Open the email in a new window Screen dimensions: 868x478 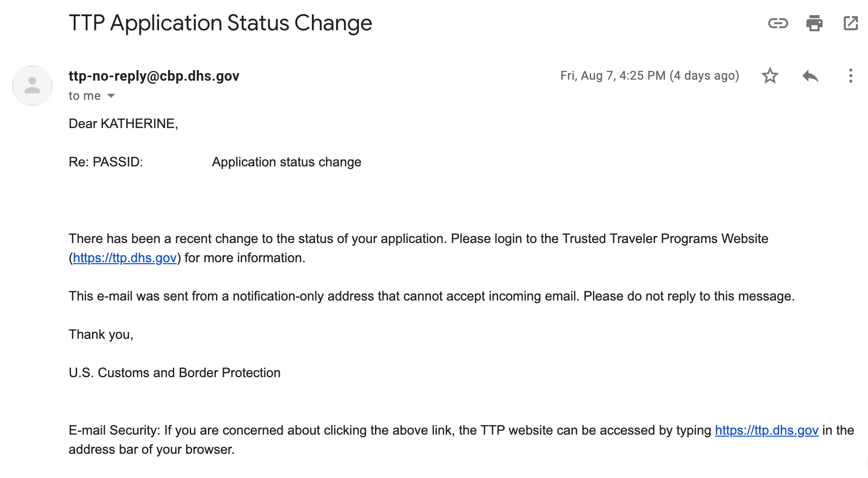pyautogui.click(x=850, y=23)
